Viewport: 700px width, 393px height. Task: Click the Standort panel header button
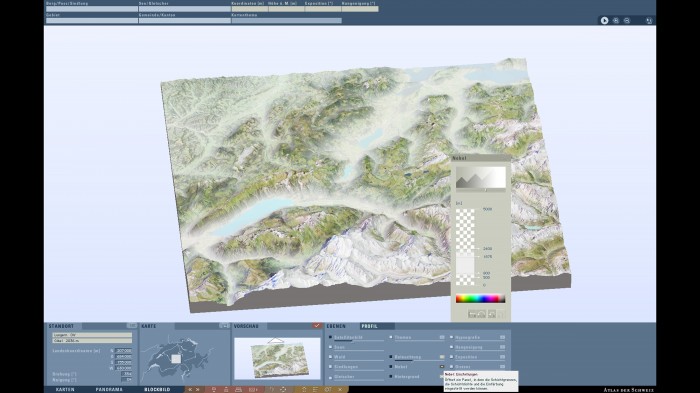pyautogui.click(x=132, y=326)
